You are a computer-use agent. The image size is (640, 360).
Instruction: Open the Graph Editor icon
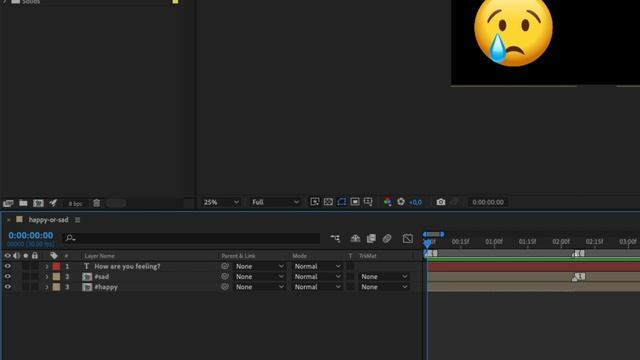[x=407, y=238]
